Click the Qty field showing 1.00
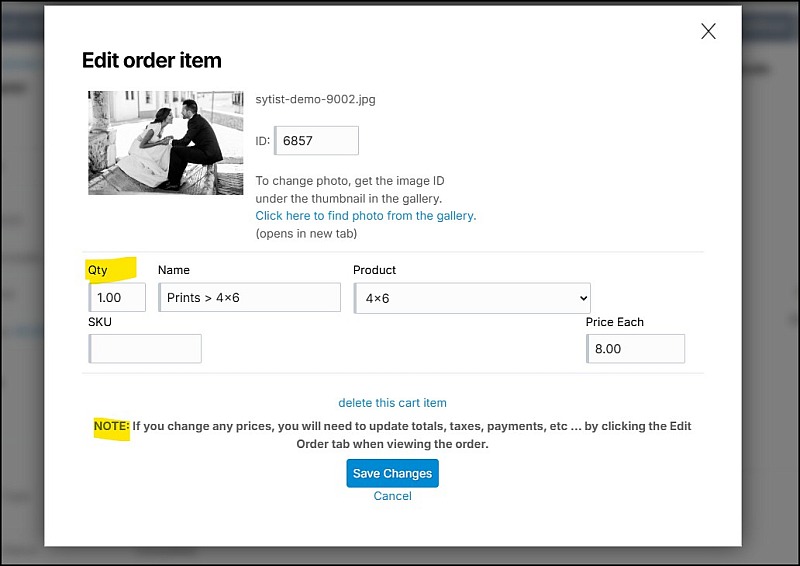Viewport: 800px width, 566px height. (118, 297)
